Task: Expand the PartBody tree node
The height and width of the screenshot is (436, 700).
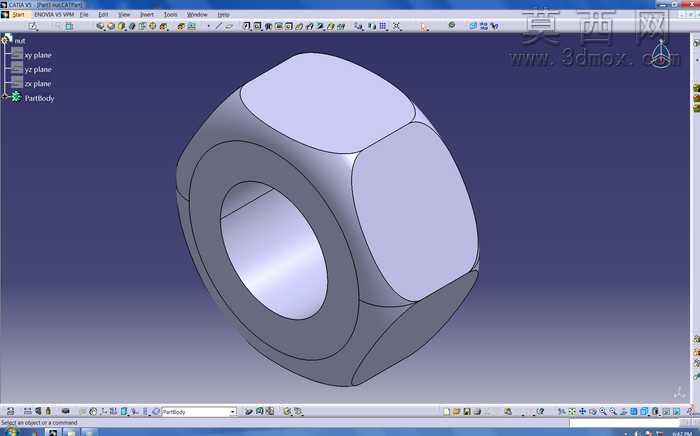Action: point(4,96)
